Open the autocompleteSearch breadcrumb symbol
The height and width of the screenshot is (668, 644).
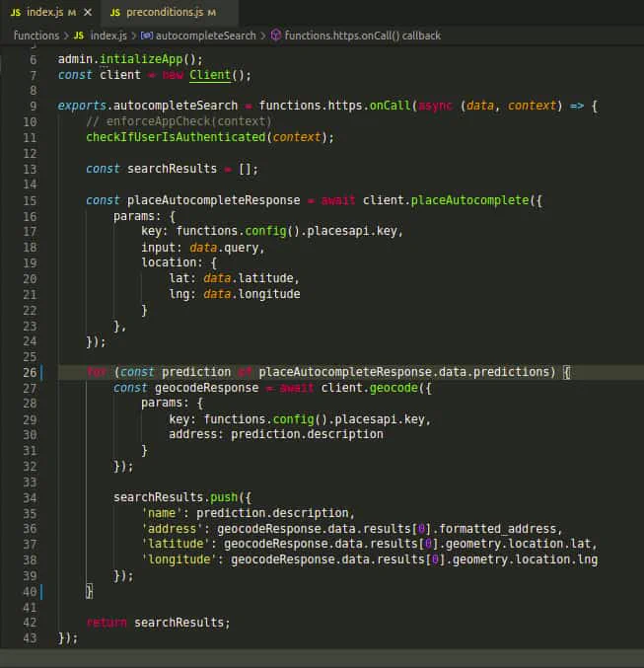point(206,36)
